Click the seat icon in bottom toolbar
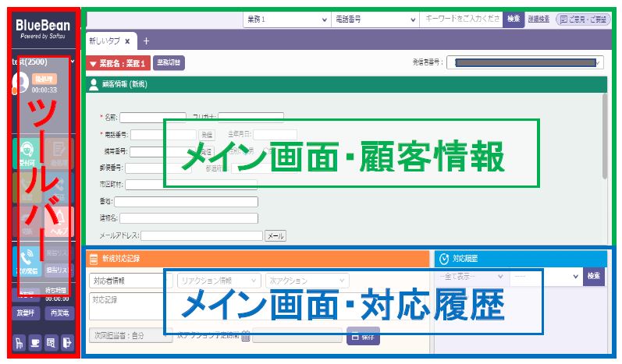The width and height of the screenshot is (622, 364). click(19, 341)
